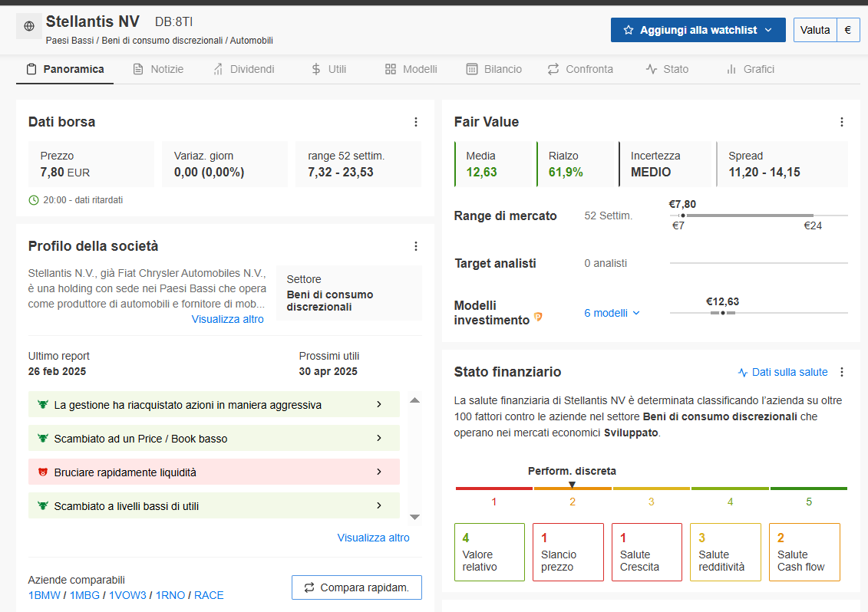This screenshot has height=612, width=868.
Task: Click the swap icon in Compara rapidam. button
Action: [309, 587]
